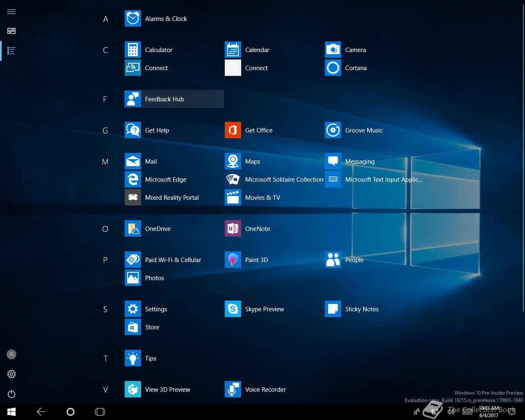Image resolution: width=525 pixels, height=420 pixels.
Task: Click the taskbar Back arrow
Action: [x=41, y=412]
